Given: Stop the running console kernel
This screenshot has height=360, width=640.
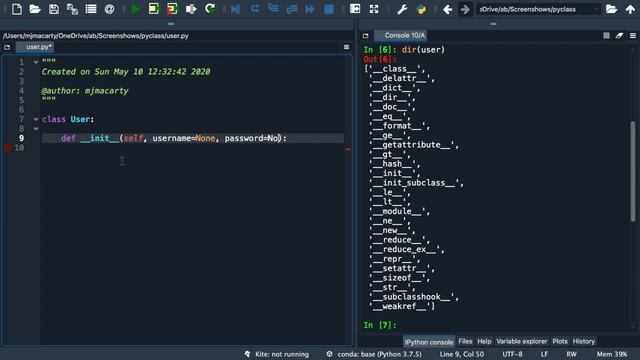Looking at the screenshot, I should click(606, 36).
